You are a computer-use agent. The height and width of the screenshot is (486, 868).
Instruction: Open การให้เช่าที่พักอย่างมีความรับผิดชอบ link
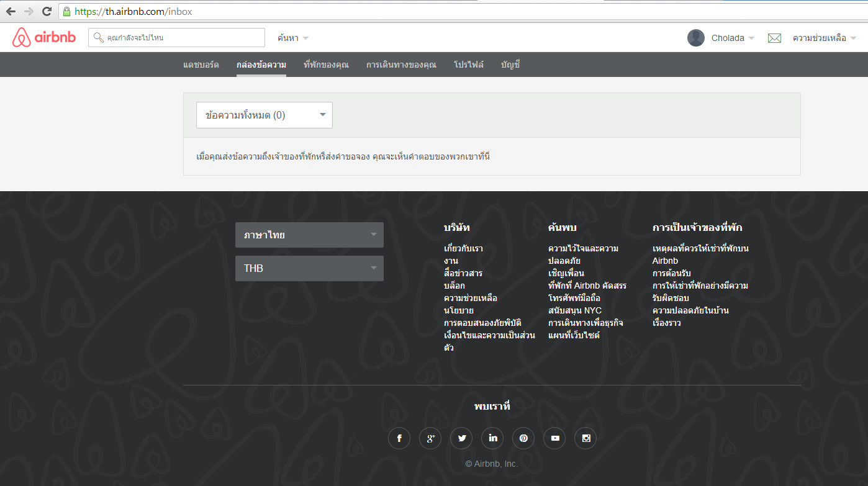tap(700, 292)
